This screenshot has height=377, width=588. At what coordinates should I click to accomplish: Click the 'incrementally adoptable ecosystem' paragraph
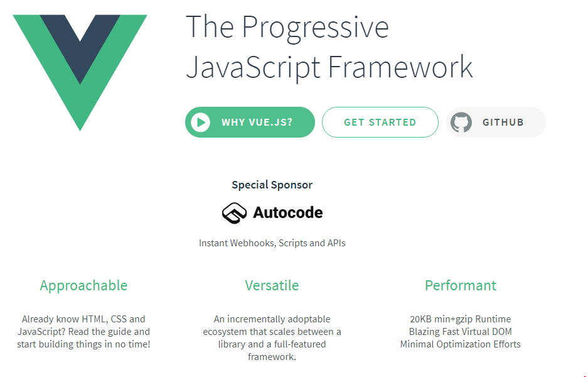[272, 338]
